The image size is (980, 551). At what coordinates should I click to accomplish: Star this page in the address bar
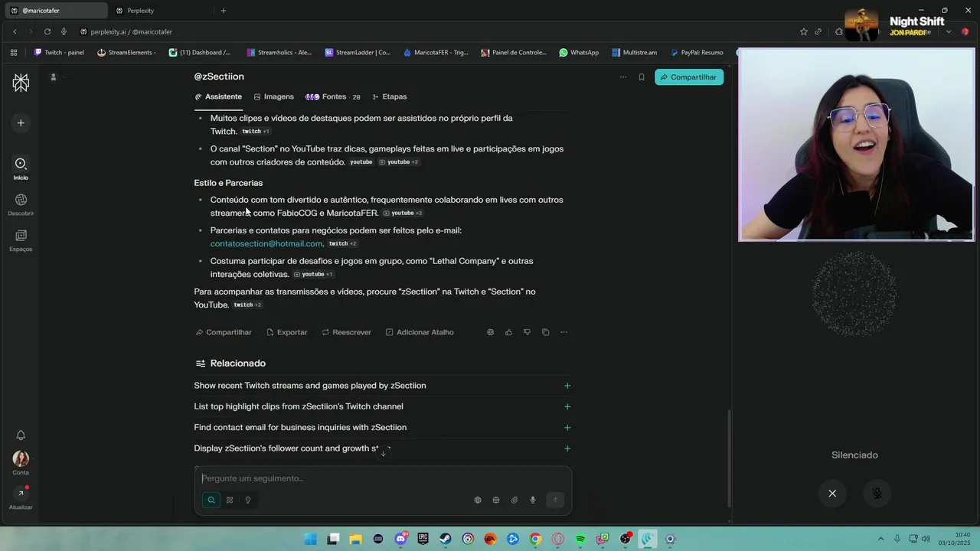click(x=804, y=31)
